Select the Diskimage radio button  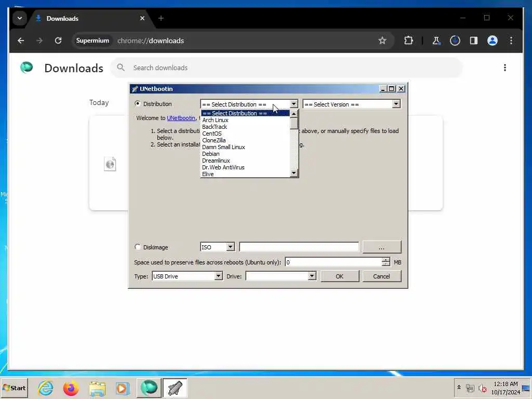tap(138, 247)
